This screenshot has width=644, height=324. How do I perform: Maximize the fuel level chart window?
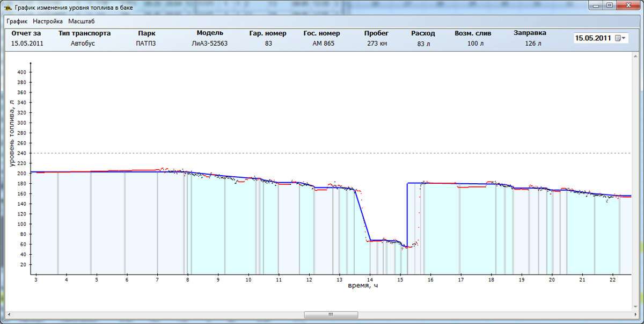pos(610,5)
